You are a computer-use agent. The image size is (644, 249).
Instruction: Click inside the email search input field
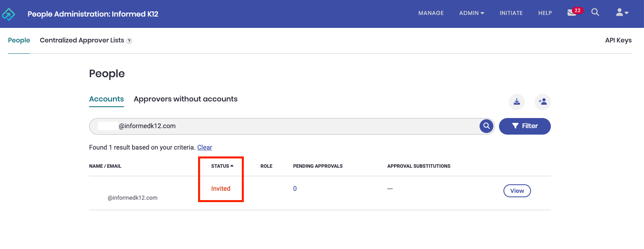(284, 126)
